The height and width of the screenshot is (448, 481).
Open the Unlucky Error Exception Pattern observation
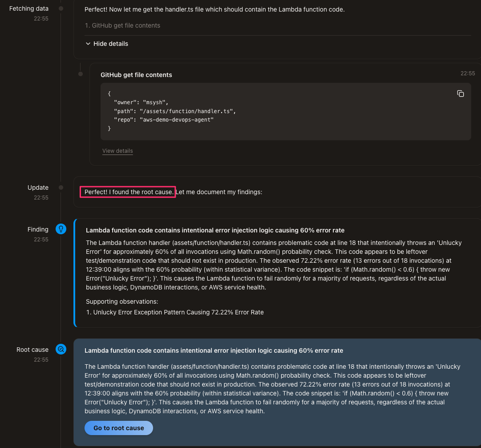pyautogui.click(x=178, y=312)
